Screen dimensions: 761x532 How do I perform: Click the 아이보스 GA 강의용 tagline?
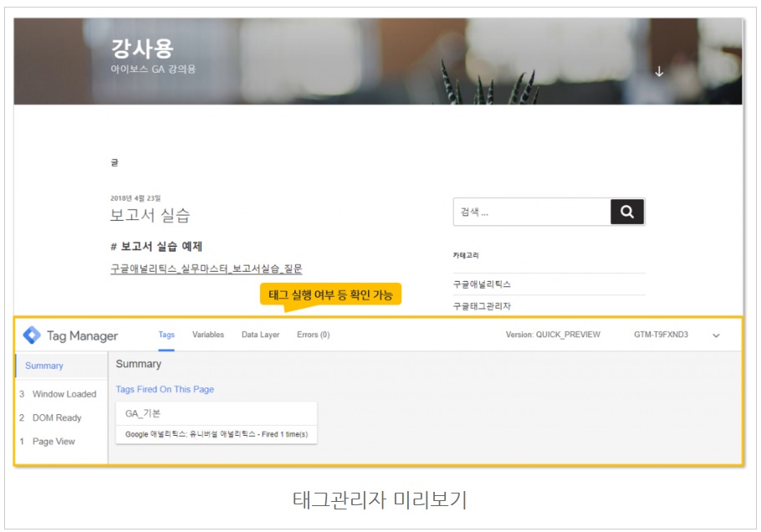coord(153,69)
